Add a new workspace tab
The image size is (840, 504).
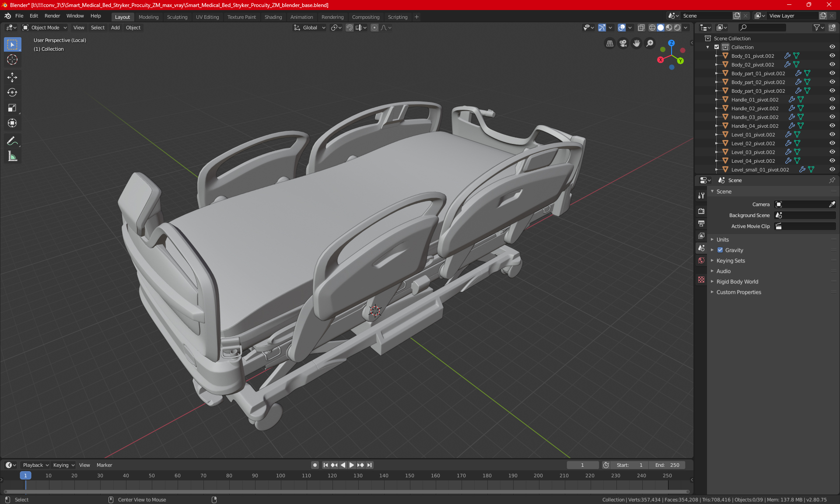click(x=416, y=17)
